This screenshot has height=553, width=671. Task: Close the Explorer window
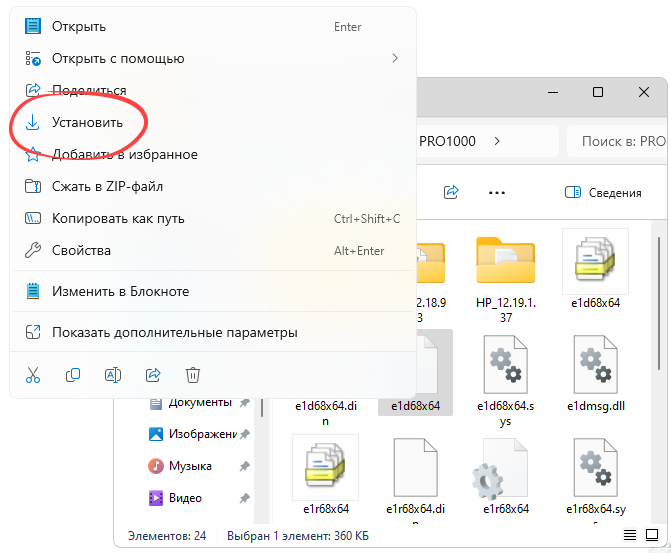pos(644,92)
